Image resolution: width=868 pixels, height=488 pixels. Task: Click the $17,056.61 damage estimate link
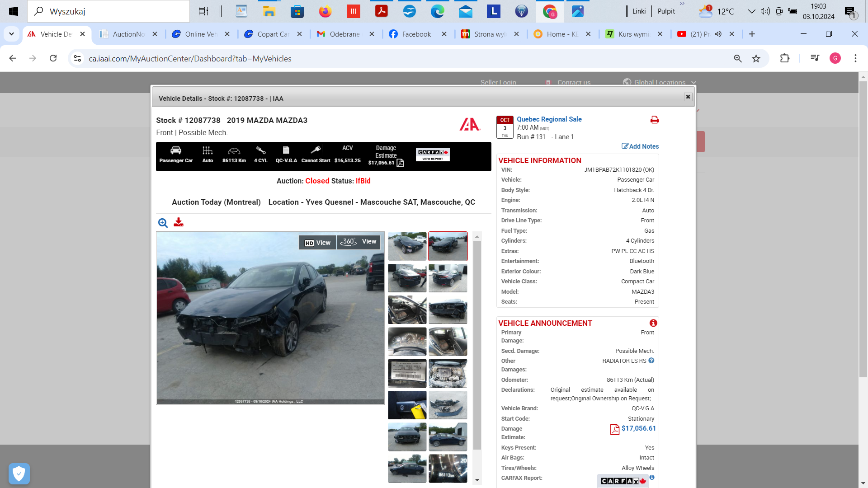click(x=638, y=428)
